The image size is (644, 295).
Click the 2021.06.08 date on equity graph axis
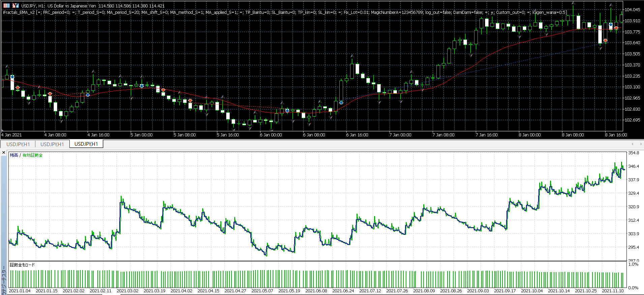click(316, 291)
